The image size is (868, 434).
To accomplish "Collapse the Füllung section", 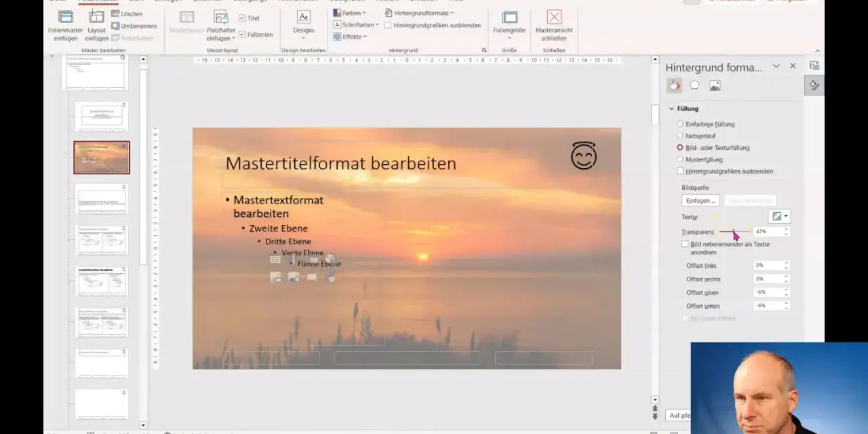I will [x=671, y=108].
